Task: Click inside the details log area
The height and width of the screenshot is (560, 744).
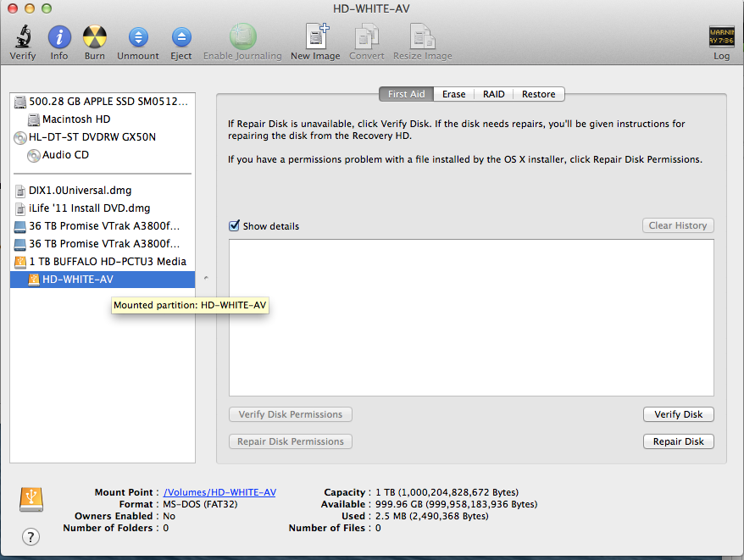Action: coord(471,318)
